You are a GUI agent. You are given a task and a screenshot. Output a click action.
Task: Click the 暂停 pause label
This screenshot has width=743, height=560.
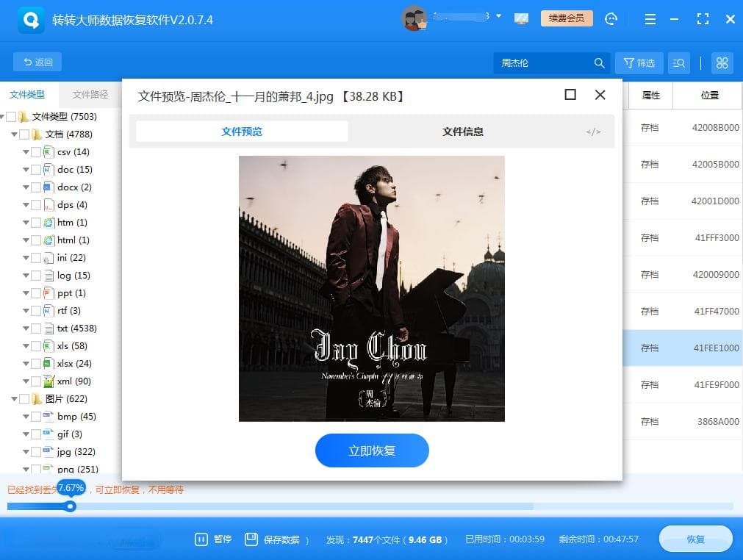222,539
